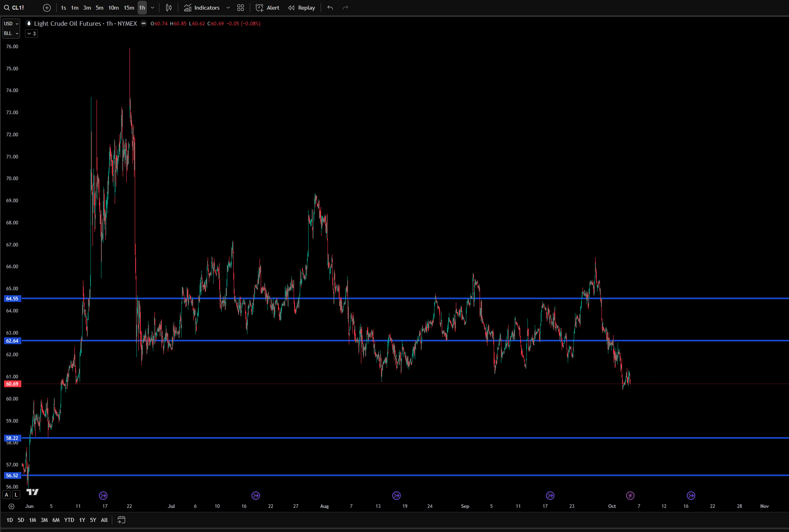Click the redo arrow
The width and height of the screenshot is (789, 532).
coord(345,8)
